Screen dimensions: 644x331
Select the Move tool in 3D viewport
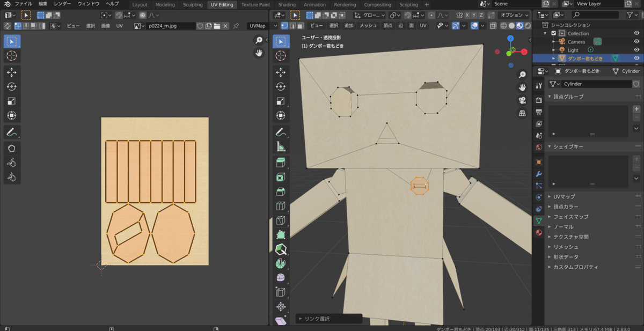pyautogui.click(x=280, y=72)
